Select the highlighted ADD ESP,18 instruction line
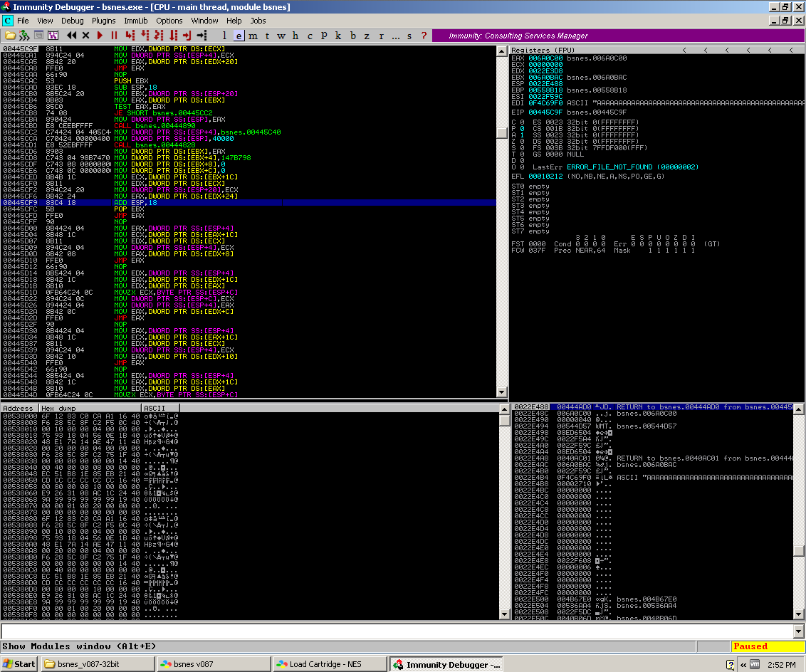The image size is (806, 672). [248, 202]
